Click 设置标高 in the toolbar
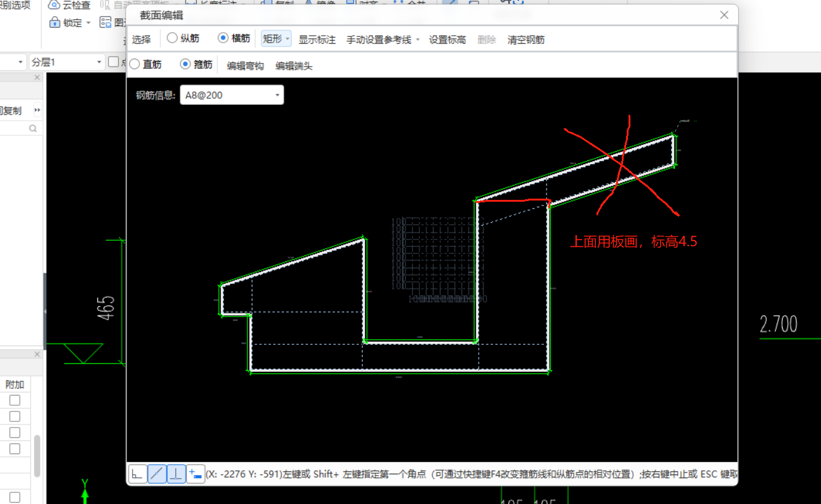The image size is (821, 504). pos(447,39)
